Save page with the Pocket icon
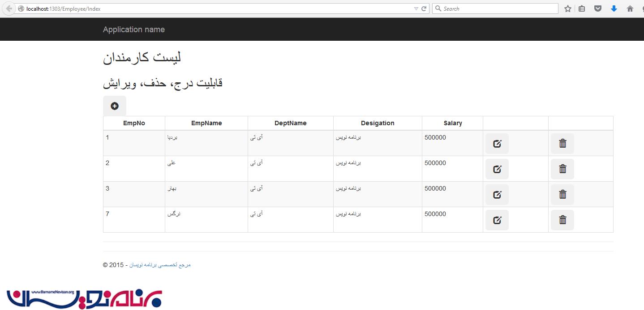 (x=597, y=8)
